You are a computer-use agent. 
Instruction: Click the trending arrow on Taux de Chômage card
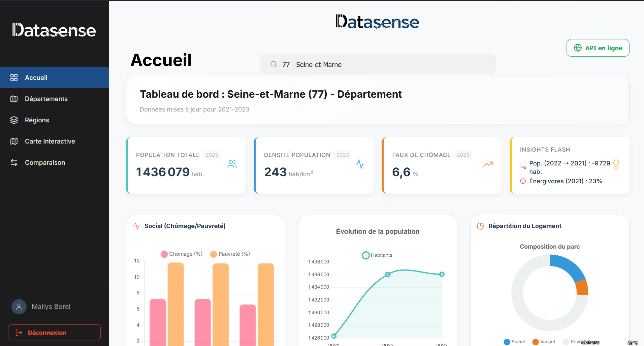click(488, 164)
